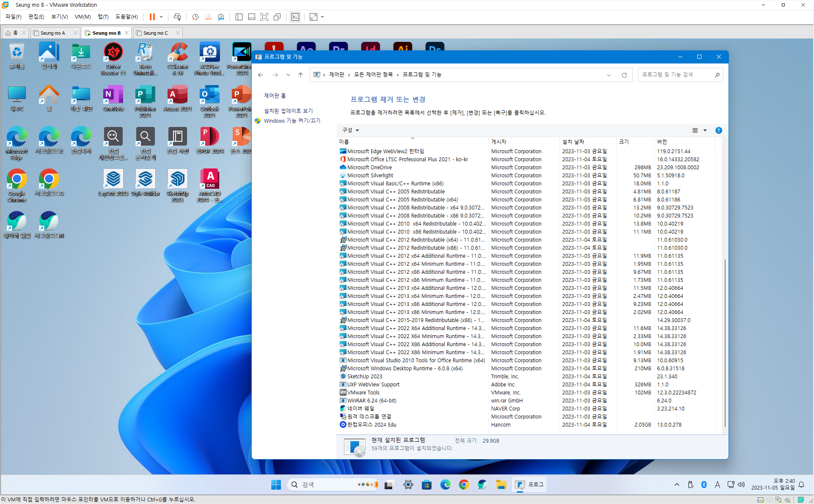Click the VMware pause VM button
This screenshot has width=814, height=504.
tap(152, 17)
